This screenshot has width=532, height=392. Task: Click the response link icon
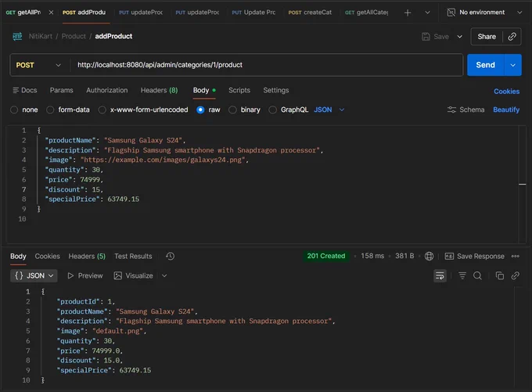[515, 275]
